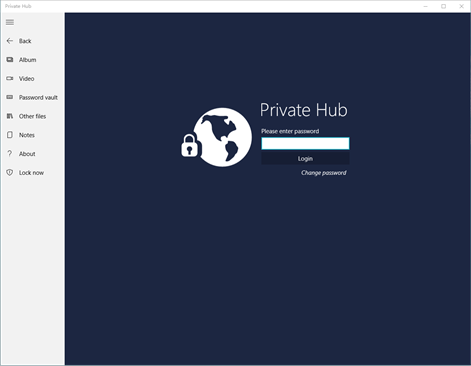Click the 'Please enter password' label
Image resolution: width=471 pixels, height=366 pixels.
click(x=290, y=131)
